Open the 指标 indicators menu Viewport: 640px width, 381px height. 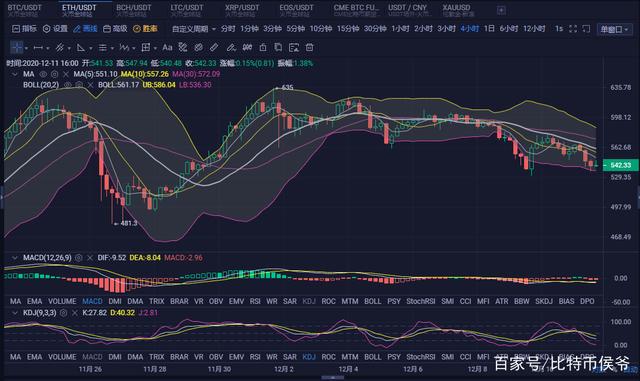[x=24, y=29]
